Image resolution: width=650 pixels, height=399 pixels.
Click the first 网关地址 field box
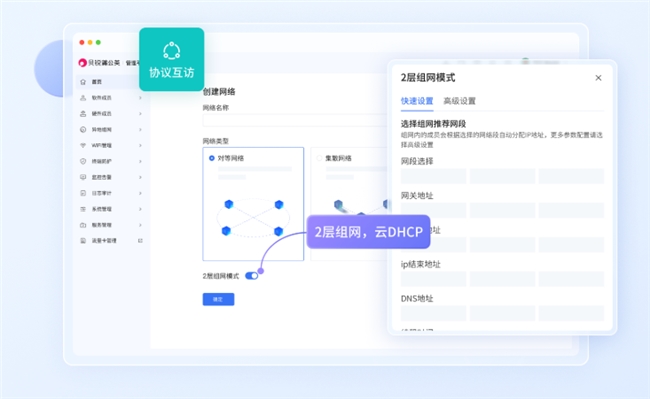433,210
